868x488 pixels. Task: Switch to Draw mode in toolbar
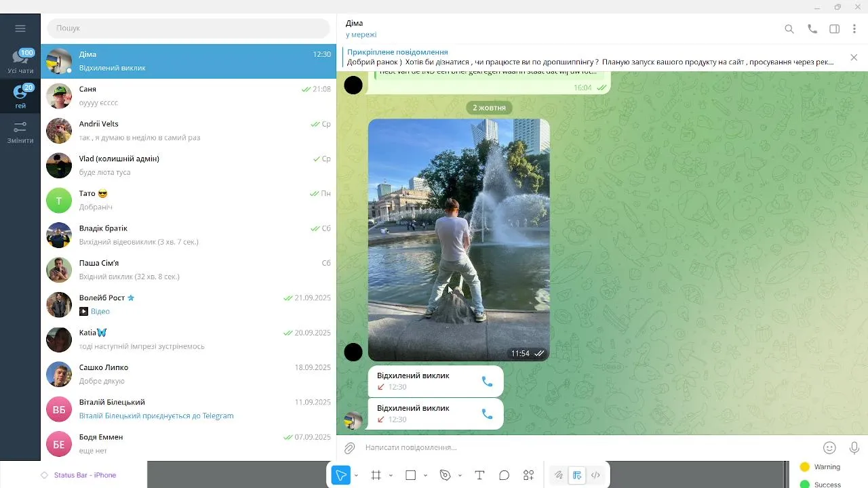pos(559,476)
